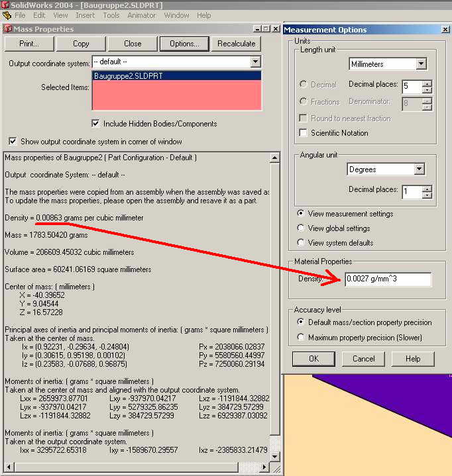Screen dimensions: 452x476
Task: Toggle Round to nearest fraction checkbox
Action: click(303, 118)
